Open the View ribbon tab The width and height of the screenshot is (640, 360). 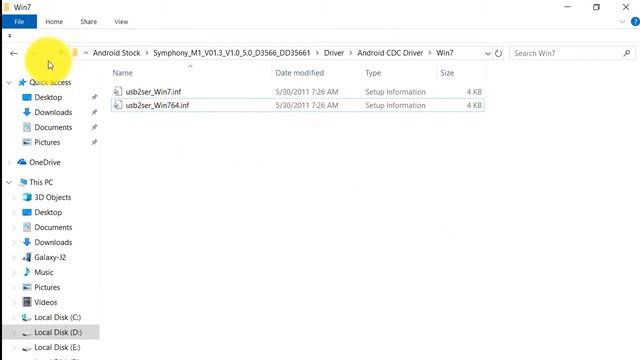click(121, 22)
